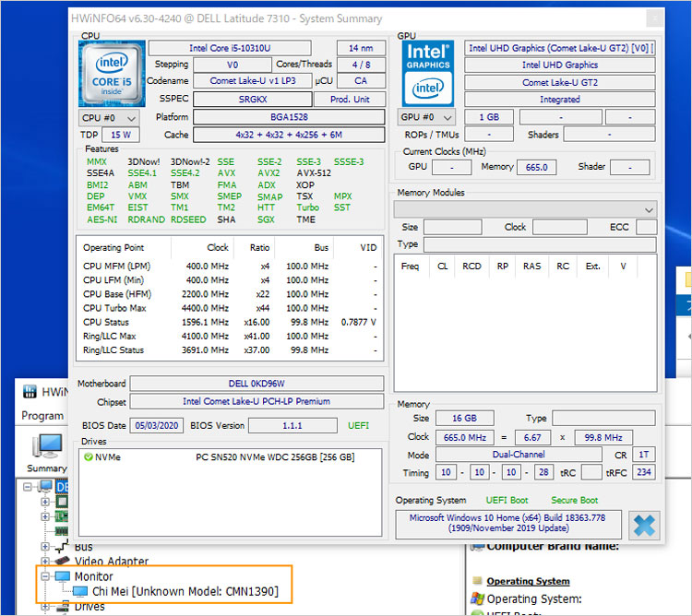Screen dimensions: 692x616
Task: Click the Intel Graphics logo
Action: (x=427, y=74)
